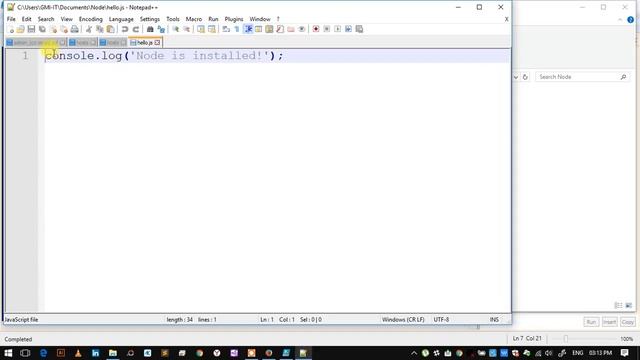Click the Close All documents toolbar icon
640x360 pixels.
(x=64, y=29)
